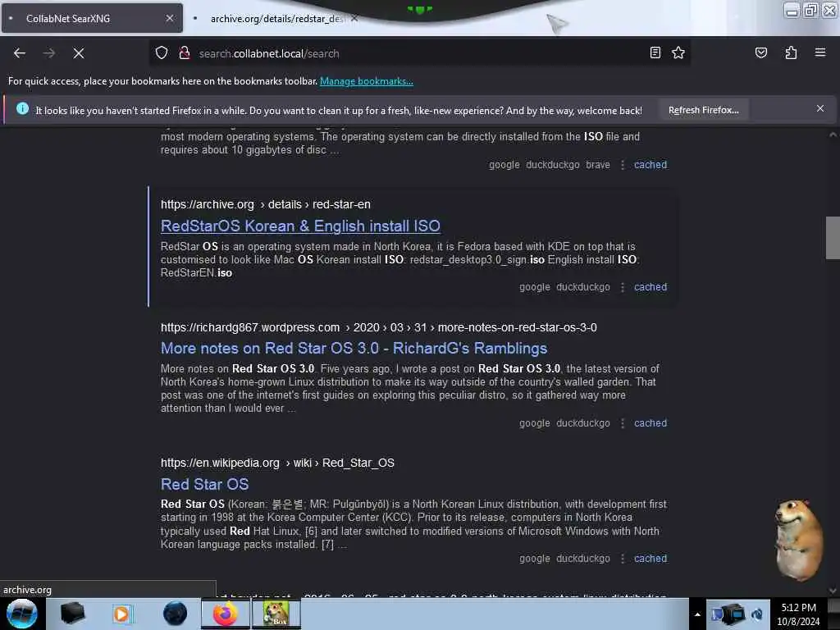
Task: Open the media player taskbar icon
Action: pos(121,614)
